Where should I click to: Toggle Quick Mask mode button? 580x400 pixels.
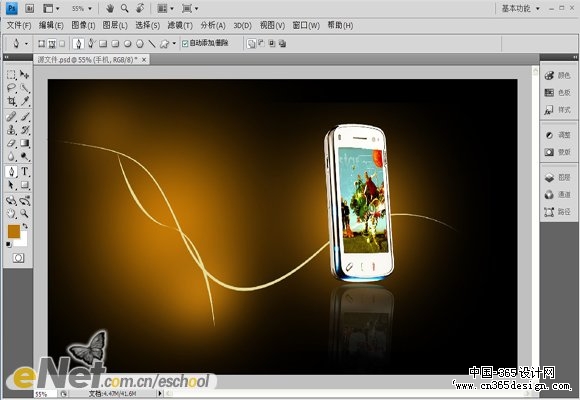point(18,258)
